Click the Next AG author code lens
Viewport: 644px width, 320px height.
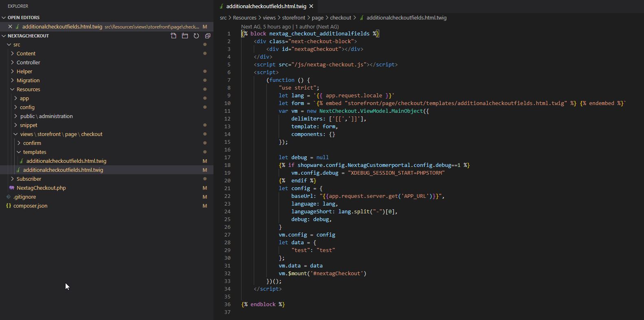[290, 26]
